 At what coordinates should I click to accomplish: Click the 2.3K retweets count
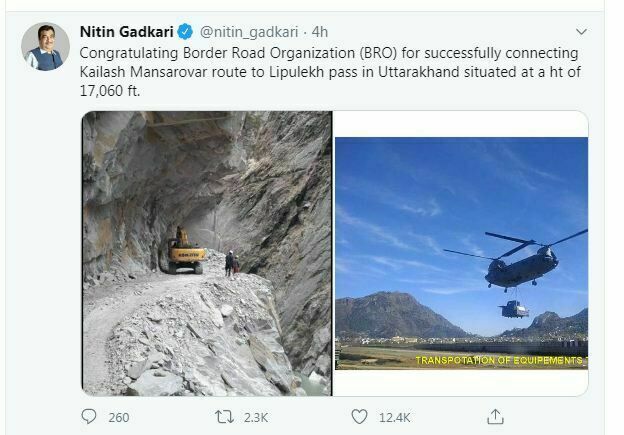[256, 417]
